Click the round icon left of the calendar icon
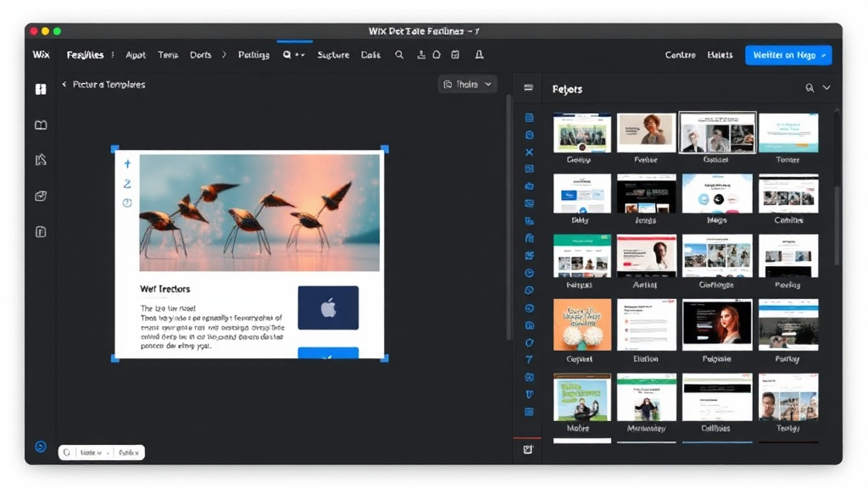 (437, 54)
